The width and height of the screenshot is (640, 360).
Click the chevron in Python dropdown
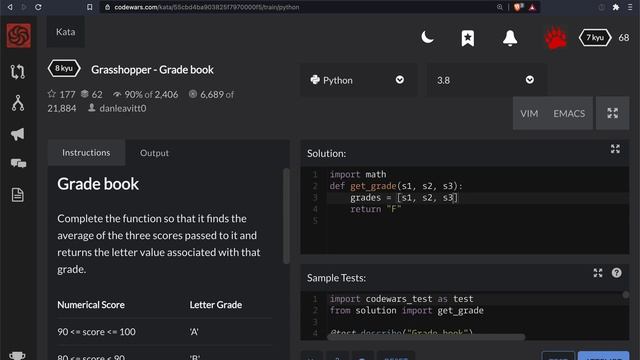tap(400, 80)
